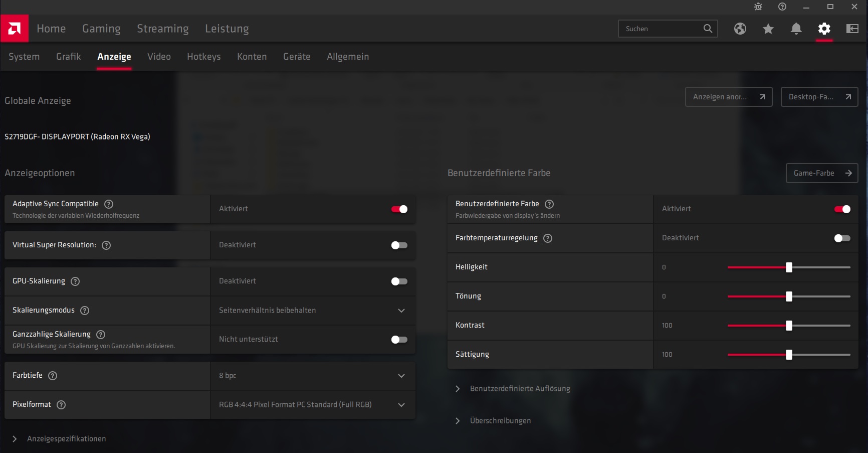This screenshot has height=453, width=868.
Task: Click the Desktop-Fa... button
Action: 819,97
